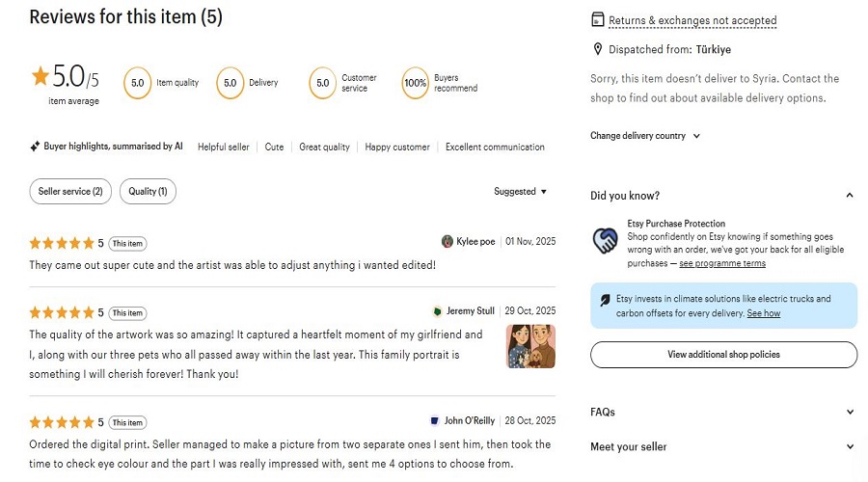
Task: Open the Suggested sort dropdown
Action: [x=520, y=192]
